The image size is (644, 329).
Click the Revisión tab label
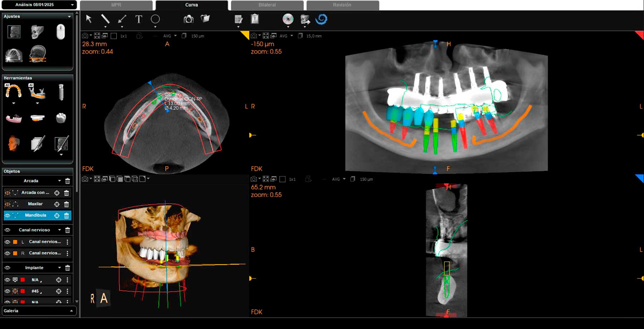coord(342,5)
